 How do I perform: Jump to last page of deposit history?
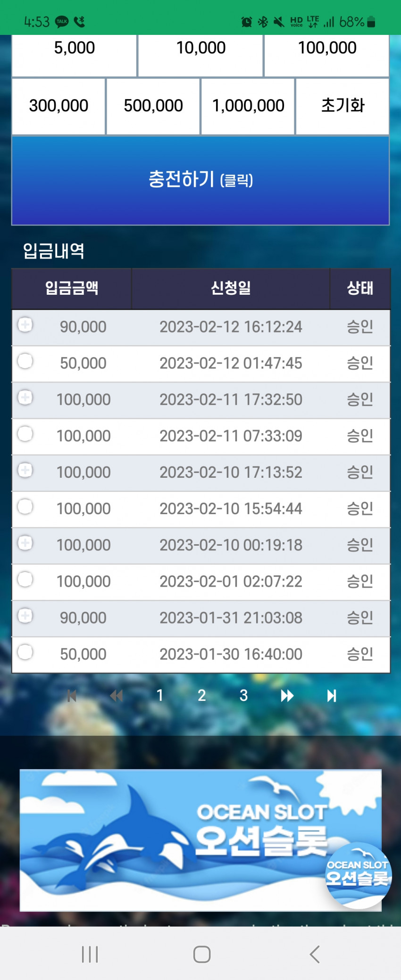tap(332, 696)
